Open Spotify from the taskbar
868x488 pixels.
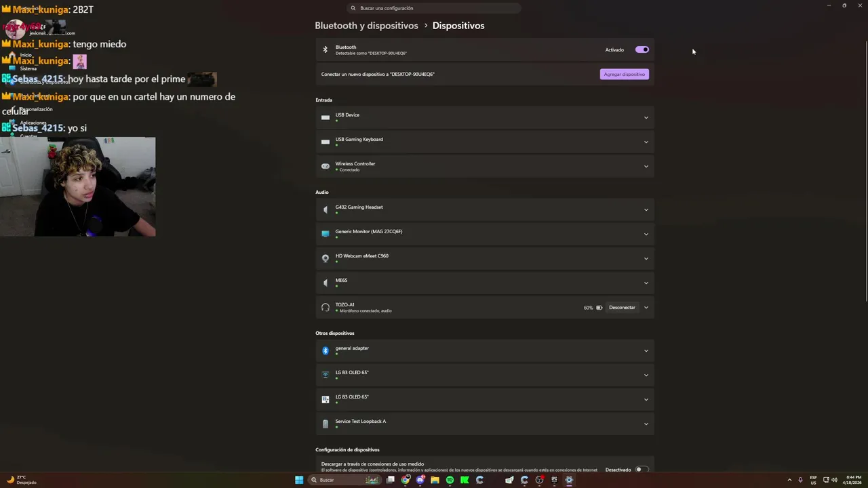450,480
